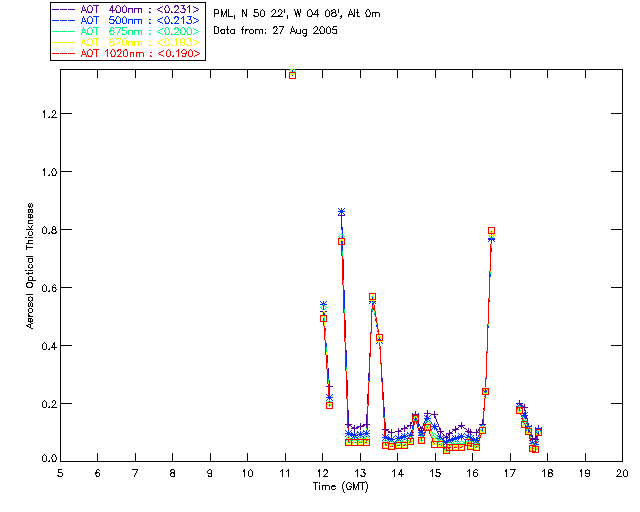This screenshot has width=640, height=512.
Task: Click the AOT 870nm legend entry
Action: tap(126, 42)
